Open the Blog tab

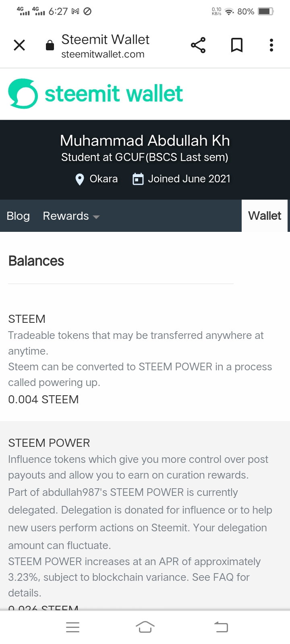tap(18, 216)
